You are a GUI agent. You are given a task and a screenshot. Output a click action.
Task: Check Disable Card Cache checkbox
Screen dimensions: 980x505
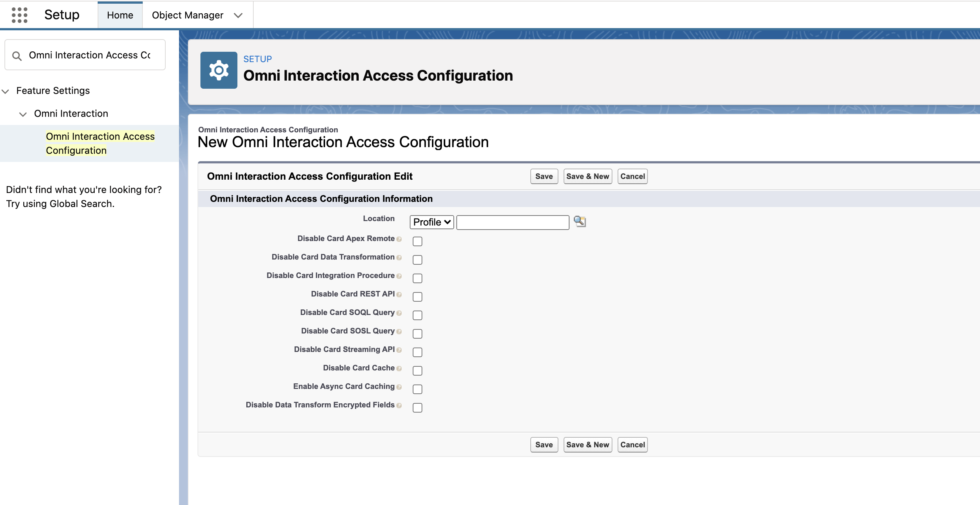(x=418, y=370)
